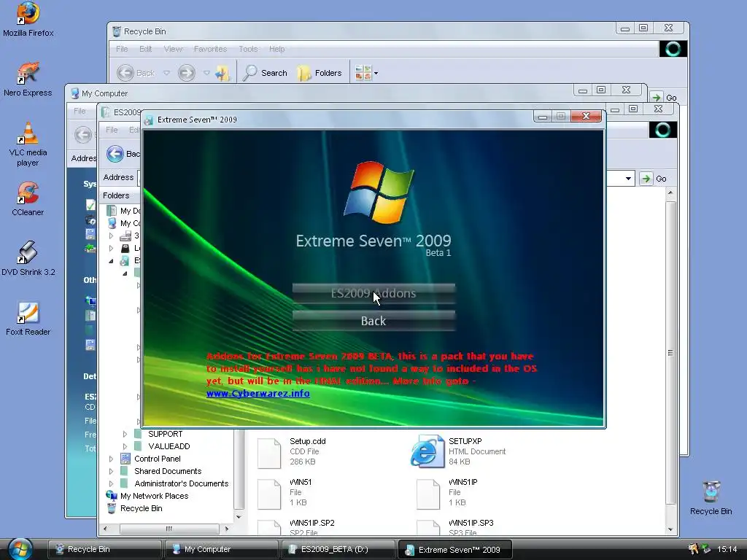Select My Network Places in folder tree
Screen dimensions: 747x560
point(154,496)
